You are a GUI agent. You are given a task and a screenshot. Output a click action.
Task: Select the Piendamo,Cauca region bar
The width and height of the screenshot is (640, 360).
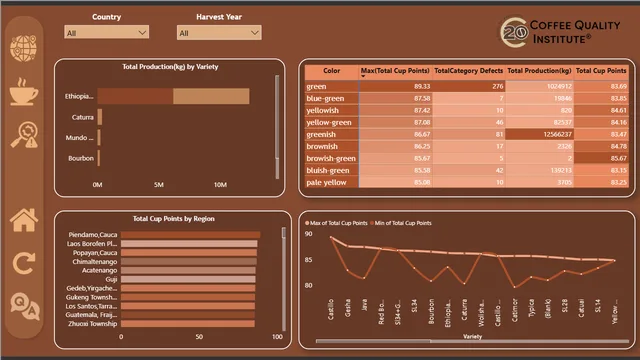point(191,235)
